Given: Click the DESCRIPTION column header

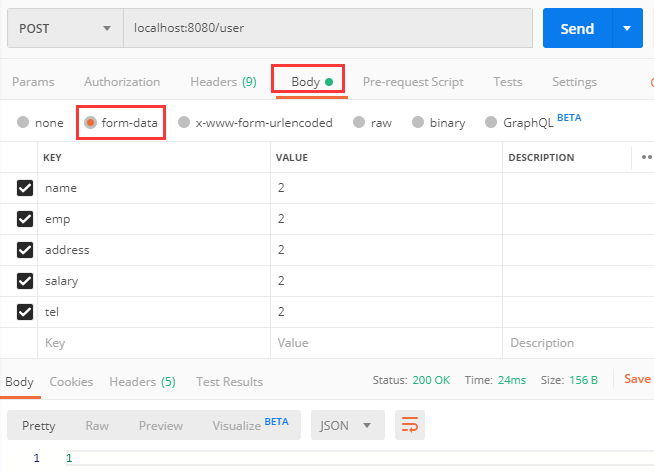Looking at the screenshot, I should tap(541, 158).
